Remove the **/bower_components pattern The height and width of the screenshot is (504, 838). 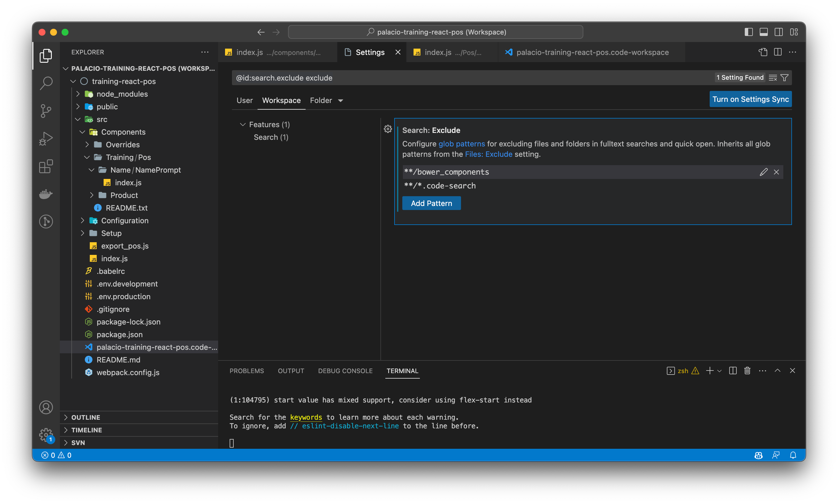776,172
